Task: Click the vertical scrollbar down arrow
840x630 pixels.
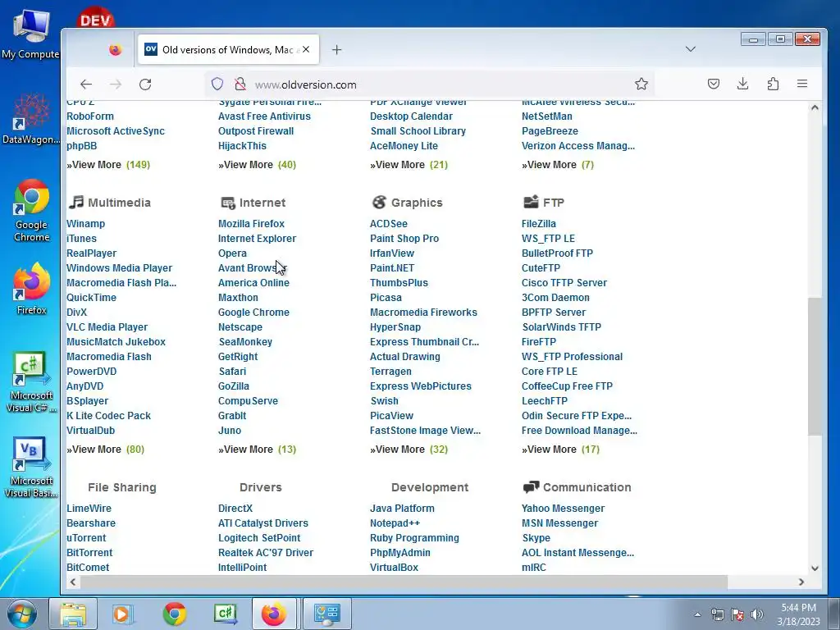Action: [815, 568]
